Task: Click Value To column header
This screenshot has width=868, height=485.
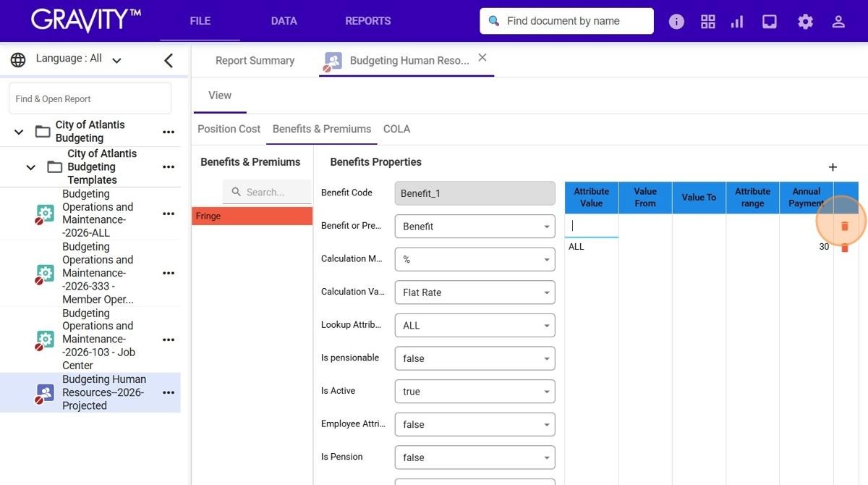Action: coord(699,198)
